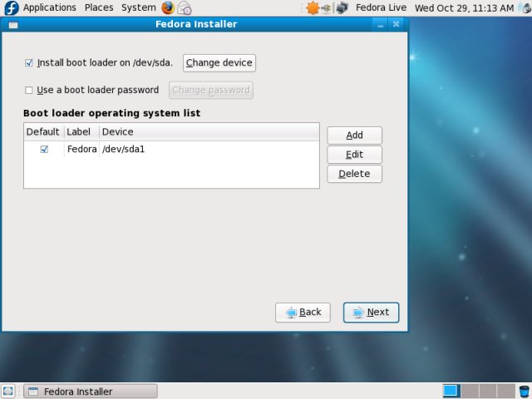Open the mail client launcher icon
This screenshot has height=399, width=532.
[185, 8]
